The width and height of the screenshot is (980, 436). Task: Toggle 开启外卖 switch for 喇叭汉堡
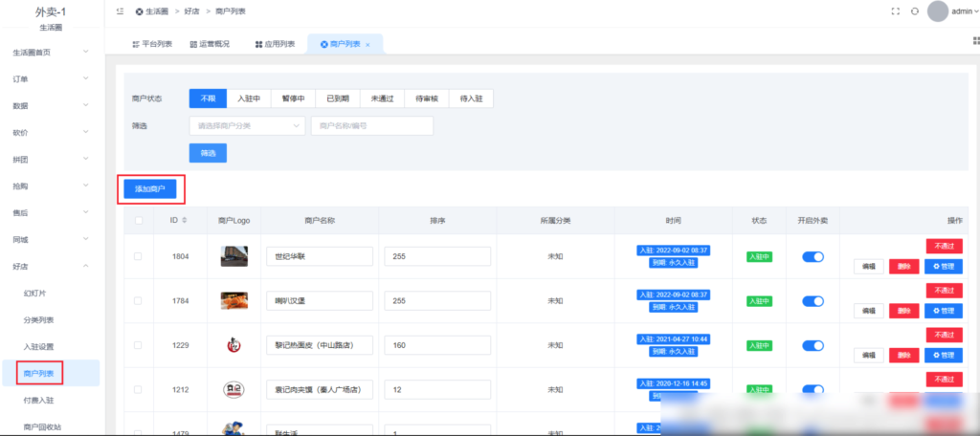pyautogui.click(x=813, y=301)
